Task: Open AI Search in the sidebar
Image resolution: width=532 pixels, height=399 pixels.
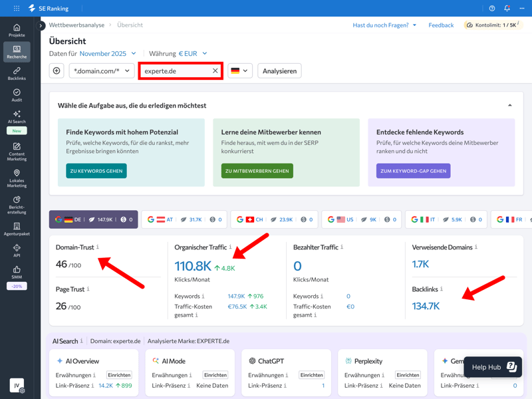Action: (17, 117)
